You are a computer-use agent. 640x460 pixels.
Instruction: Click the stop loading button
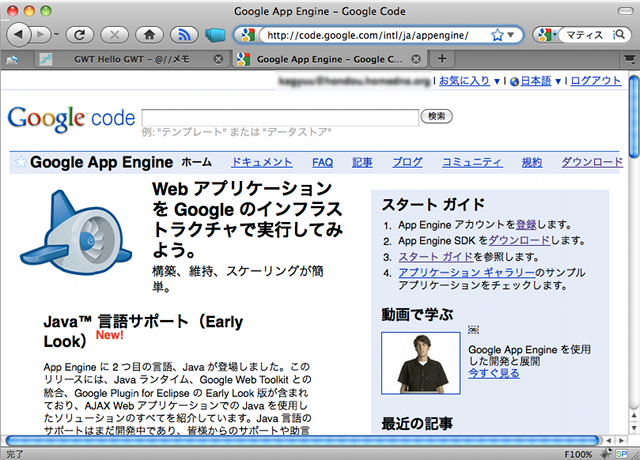pos(114,35)
